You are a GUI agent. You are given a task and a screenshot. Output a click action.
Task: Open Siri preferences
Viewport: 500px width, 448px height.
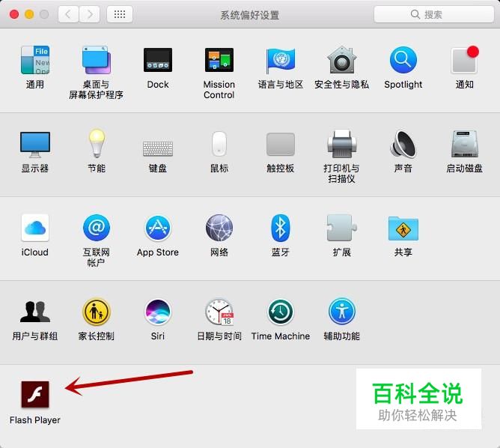point(158,312)
